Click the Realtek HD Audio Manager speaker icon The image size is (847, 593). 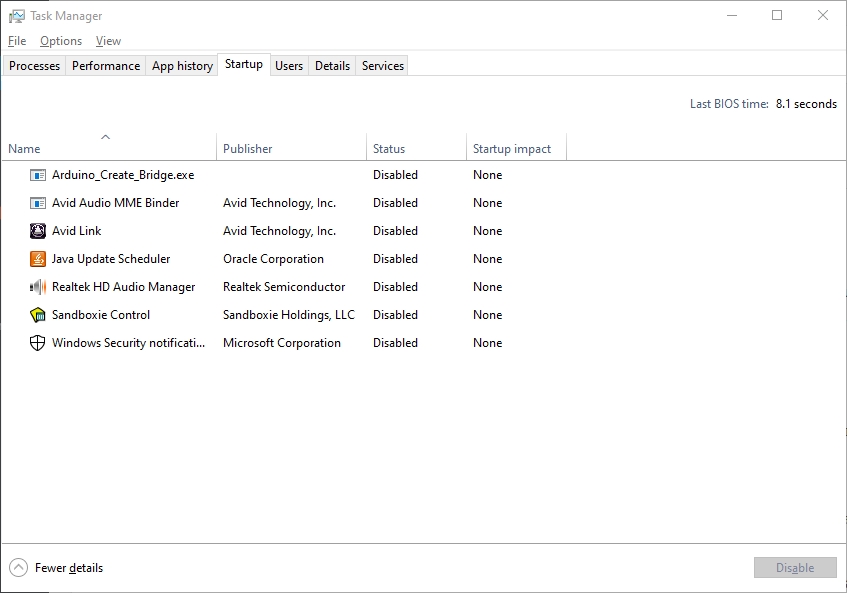37,287
